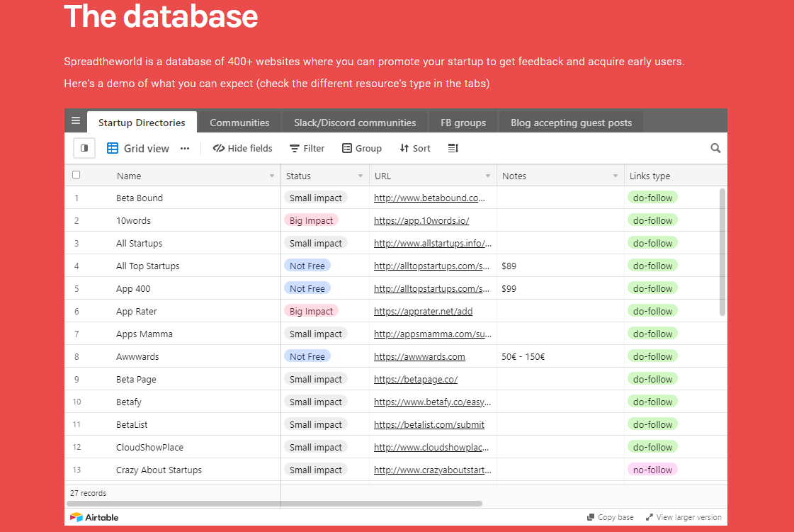Click the Airtable logo

point(94,517)
